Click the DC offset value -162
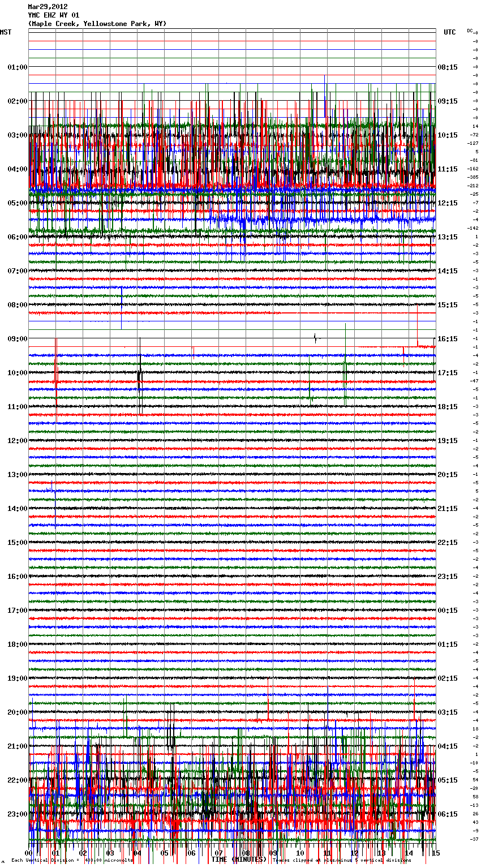Image resolution: width=481 pixels, height=868 pixels. coord(474,169)
